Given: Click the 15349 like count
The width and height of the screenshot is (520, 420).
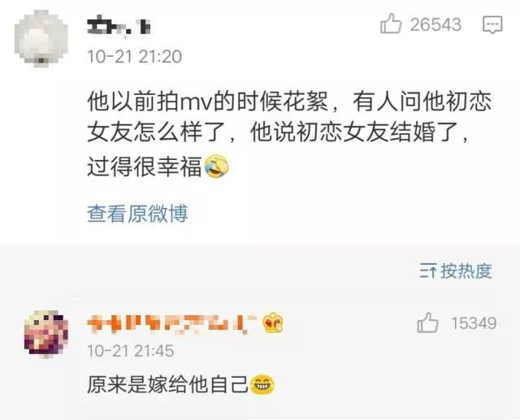Looking at the screenshot, I should pos(474,323).
